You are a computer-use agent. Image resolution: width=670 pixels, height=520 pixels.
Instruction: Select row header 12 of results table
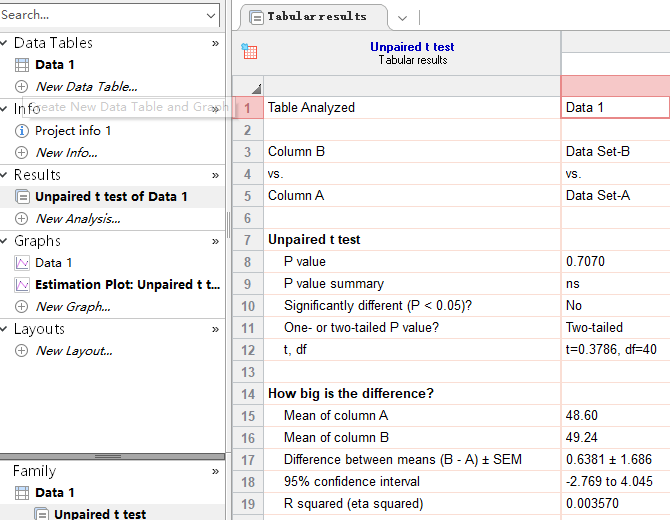248,350
